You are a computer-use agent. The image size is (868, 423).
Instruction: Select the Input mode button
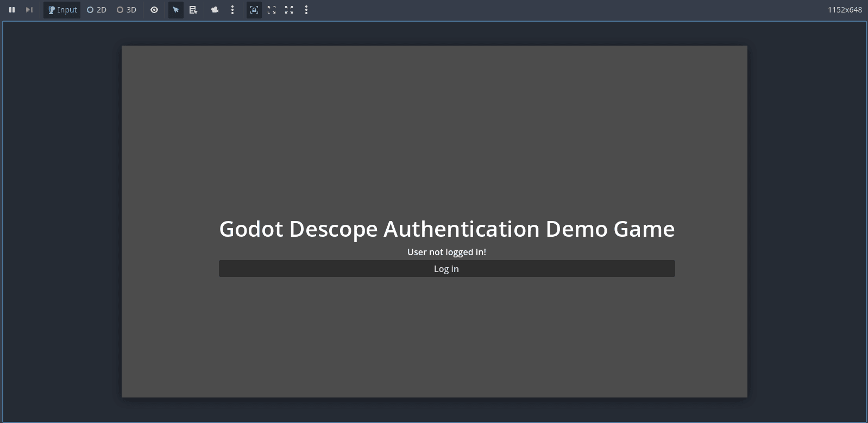62,10
